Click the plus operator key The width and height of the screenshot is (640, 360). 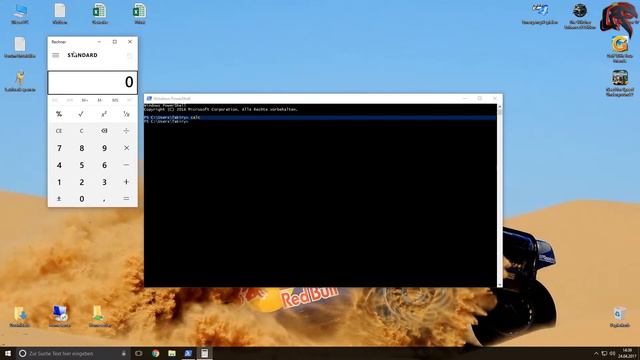[x=126, y=182]
